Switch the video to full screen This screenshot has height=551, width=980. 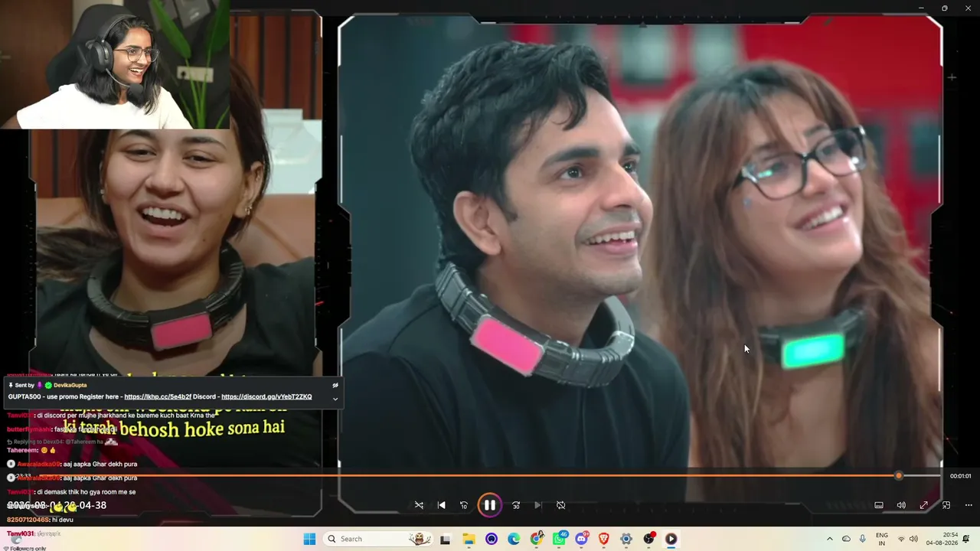tap(924, 505)
